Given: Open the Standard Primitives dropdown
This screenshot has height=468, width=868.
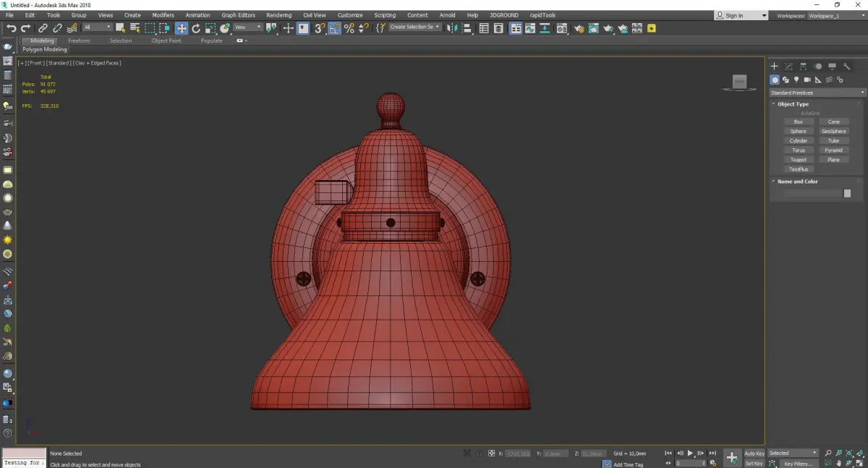Looking at the screenshot, I should (x=817, y=93).
